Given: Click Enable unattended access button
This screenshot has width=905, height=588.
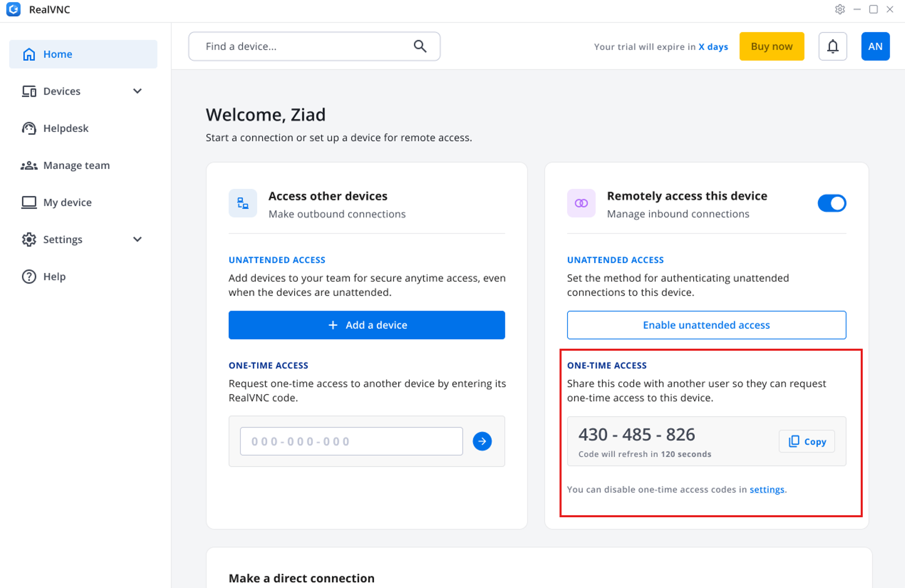Looking at the screenshot, I should point(706,325).
